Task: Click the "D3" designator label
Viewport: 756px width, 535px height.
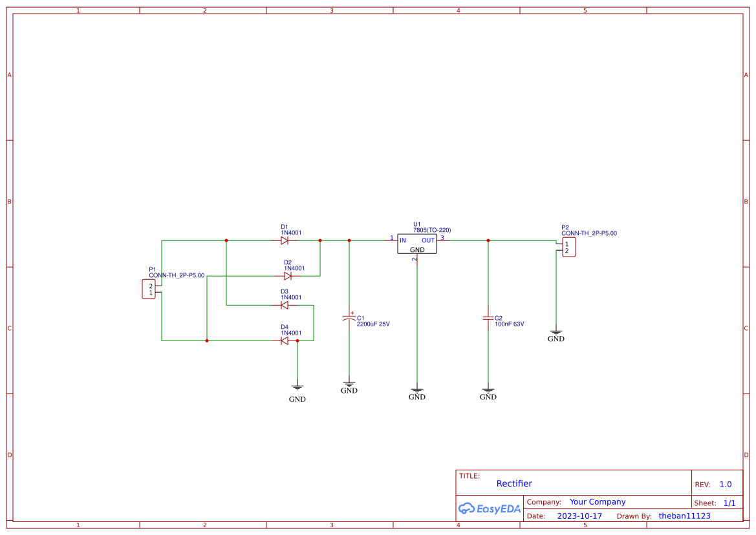Action: (285, 291)
